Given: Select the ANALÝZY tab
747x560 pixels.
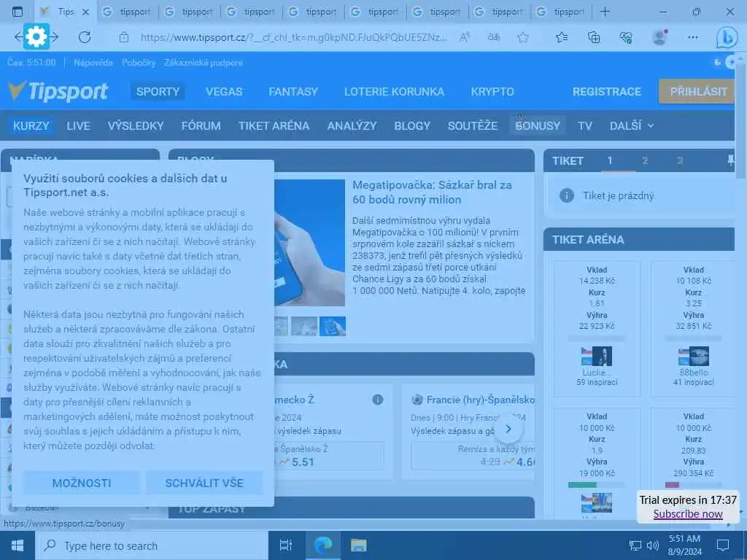Looking at the screenshot, I should [x=352, y=125].
